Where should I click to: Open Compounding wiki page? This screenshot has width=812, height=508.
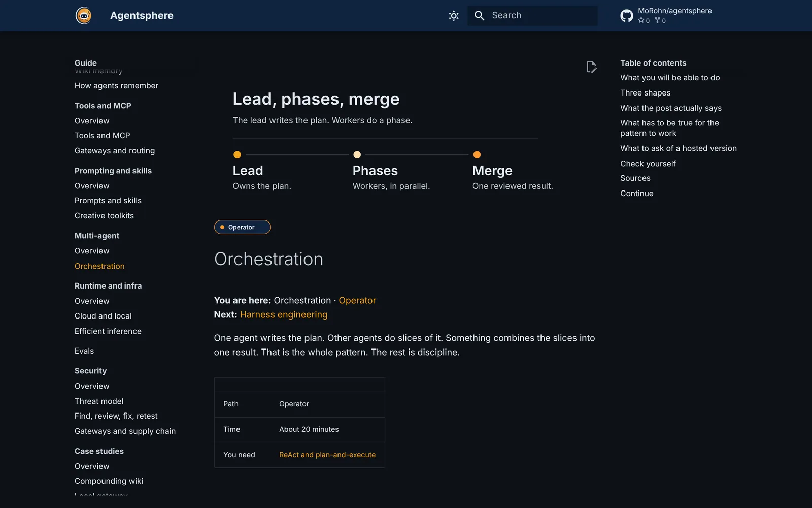[109, 481]
